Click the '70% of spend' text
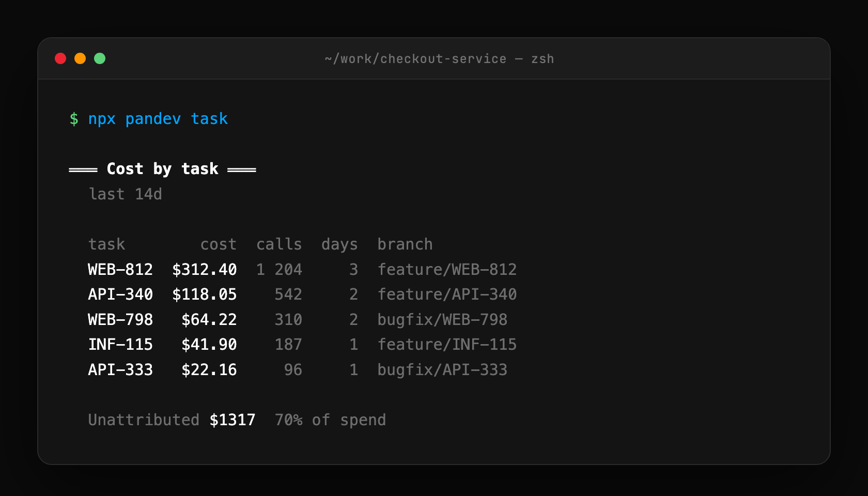Viewport: 868px width, 496px height. [330, 420]
